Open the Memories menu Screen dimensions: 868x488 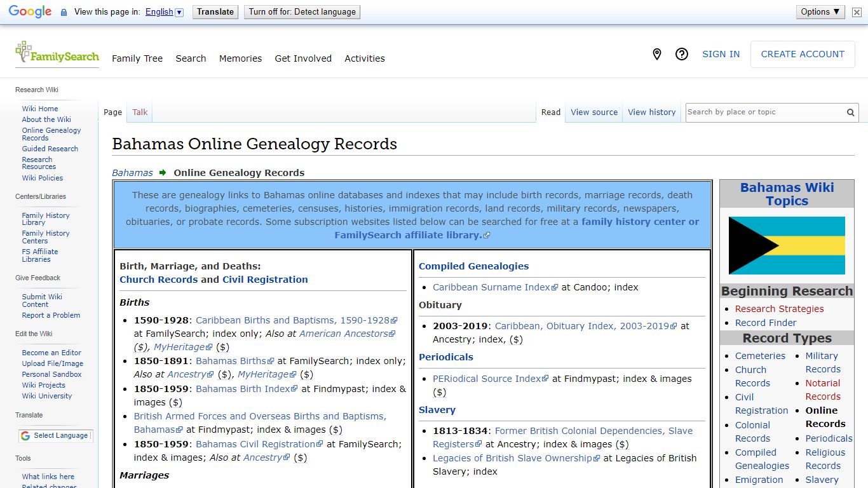click(240, 58)
